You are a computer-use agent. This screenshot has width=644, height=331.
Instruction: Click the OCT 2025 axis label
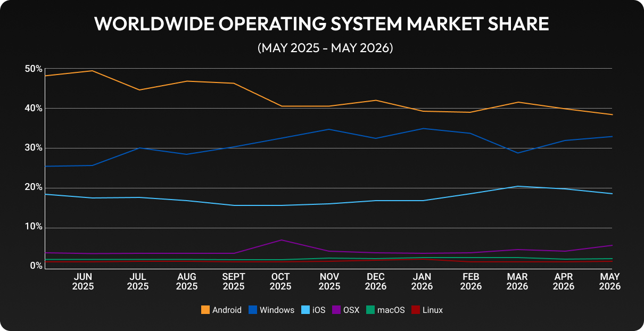click(x=280, y=282)
